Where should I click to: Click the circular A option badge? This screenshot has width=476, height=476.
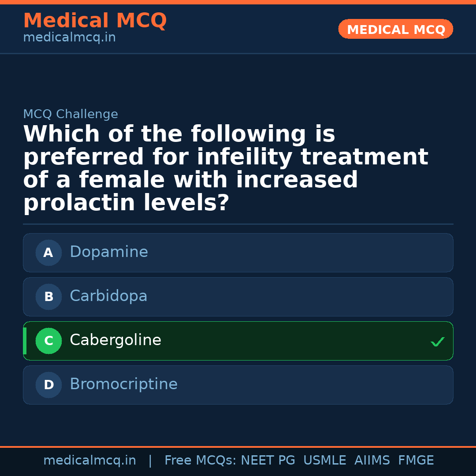click(x=48, y=253)
